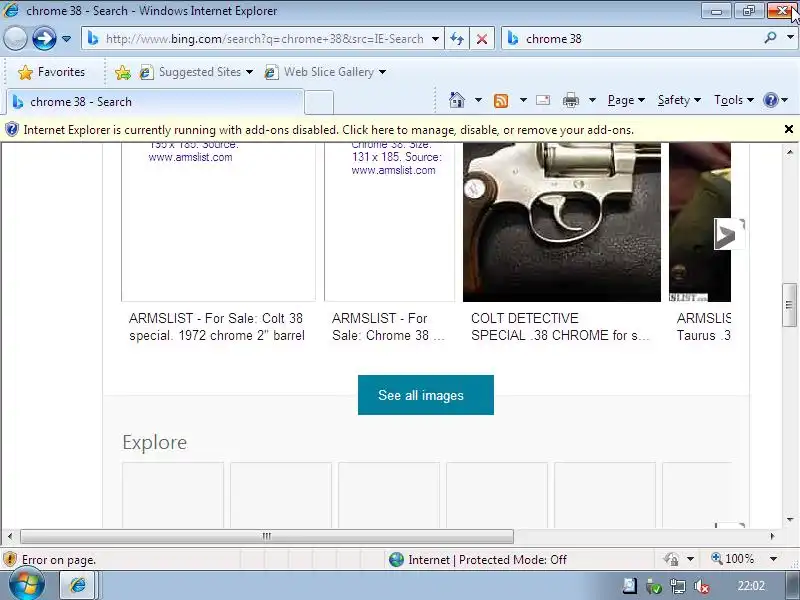Click the horizontal scrollbar thumb
Viewport: 800px width, 600px height.
267,536
